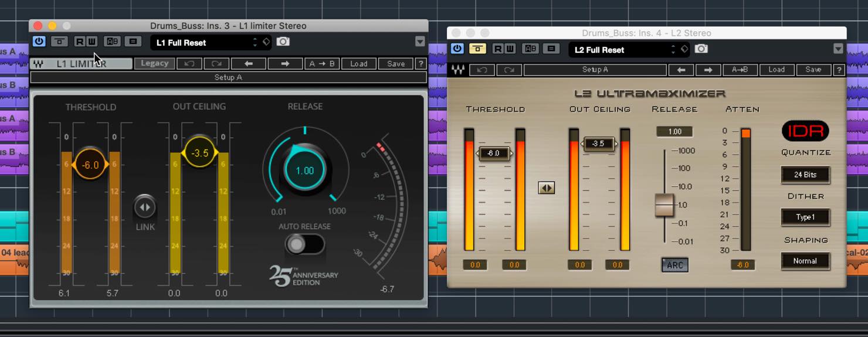Open the L2 Full Reset preset dropdown
Image resolution: width=868 pixels, height=337 pixels.
pos(622,50)
